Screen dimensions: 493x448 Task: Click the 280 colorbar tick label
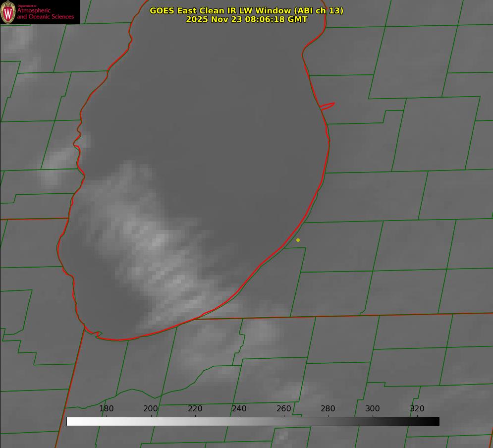coord(328,408)
